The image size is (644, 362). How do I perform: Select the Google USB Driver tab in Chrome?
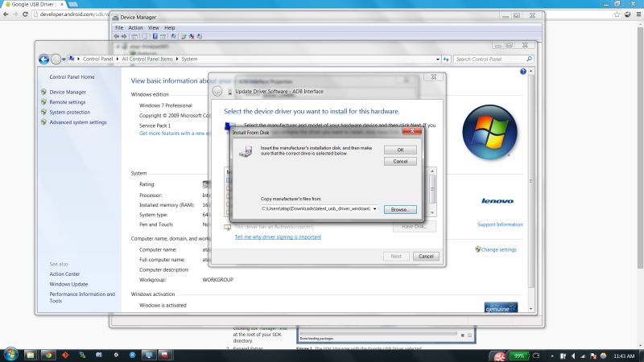click(x=33, y=4)
